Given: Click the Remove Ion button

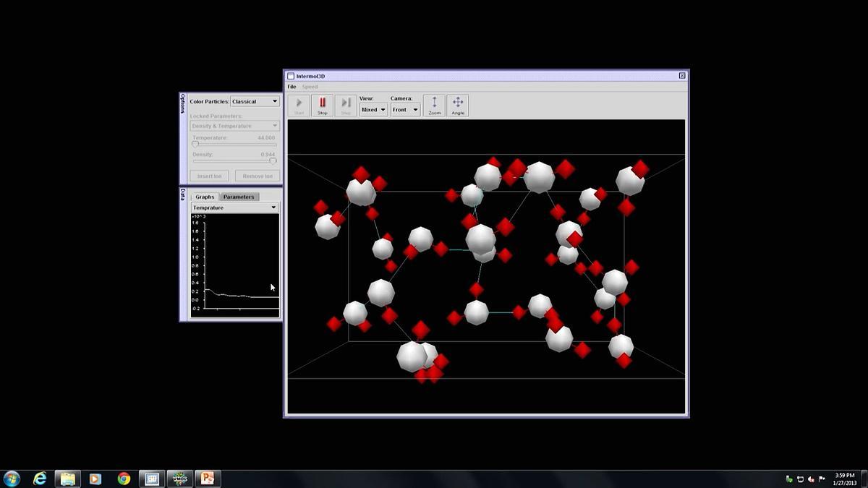Looking at the screenshot, I should click(258, 176).
